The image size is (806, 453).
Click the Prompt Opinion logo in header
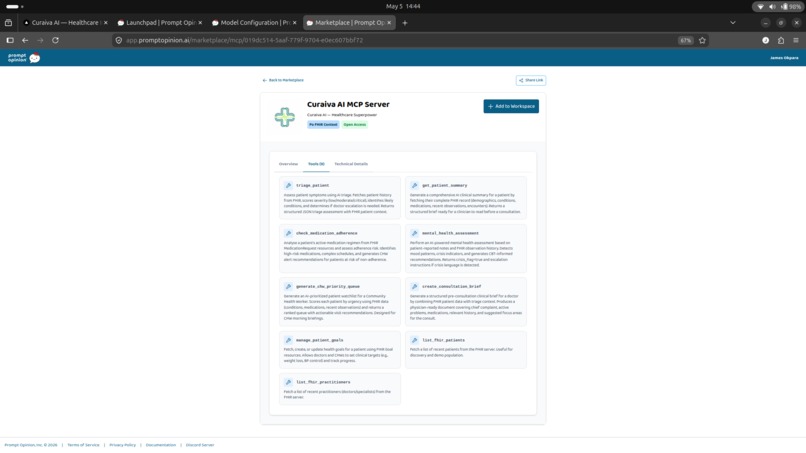(24, 58)
